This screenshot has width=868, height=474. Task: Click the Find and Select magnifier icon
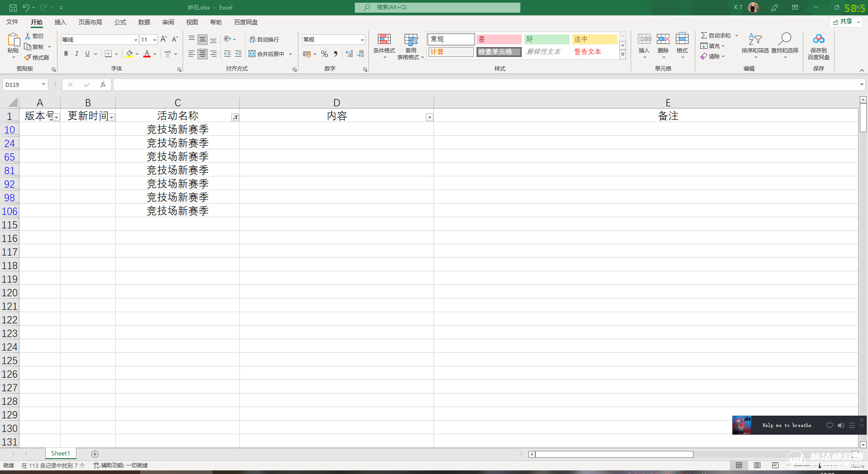[x=784, y=40]
